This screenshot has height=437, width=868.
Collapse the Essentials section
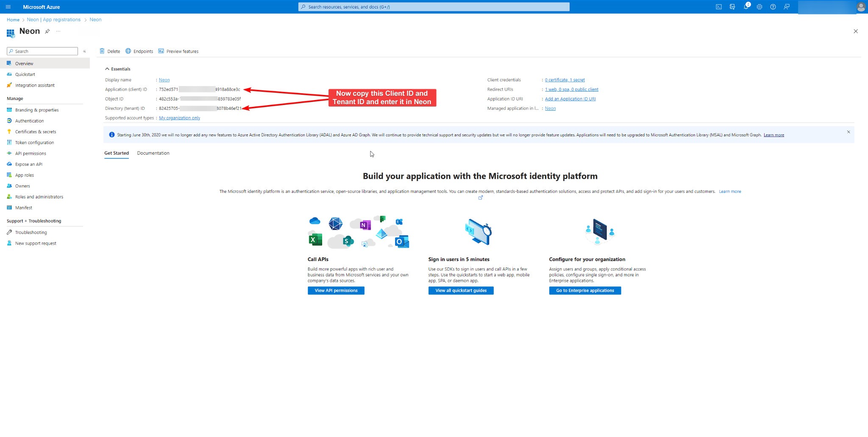point(107,69)
